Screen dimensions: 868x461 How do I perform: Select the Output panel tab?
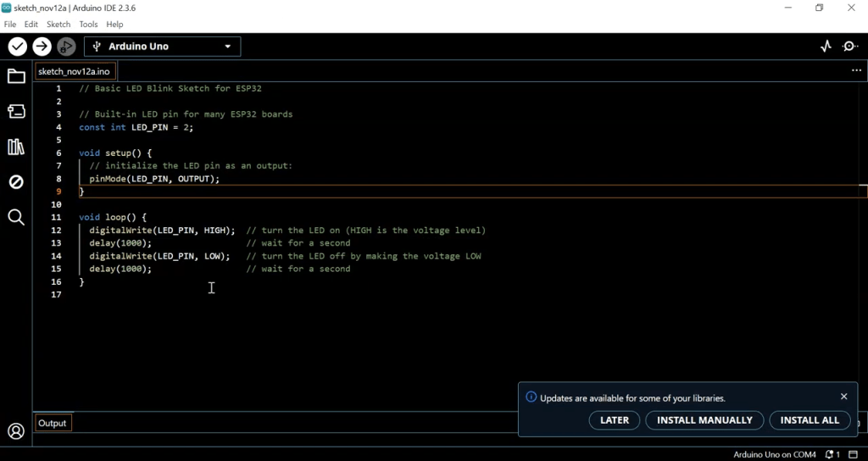[53, 424]
